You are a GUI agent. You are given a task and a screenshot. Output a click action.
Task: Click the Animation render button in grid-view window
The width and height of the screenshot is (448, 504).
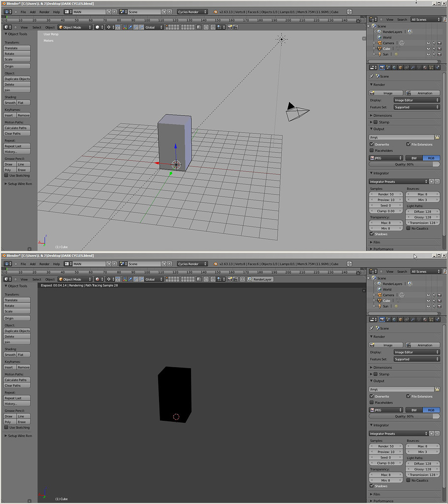[422, 93]
